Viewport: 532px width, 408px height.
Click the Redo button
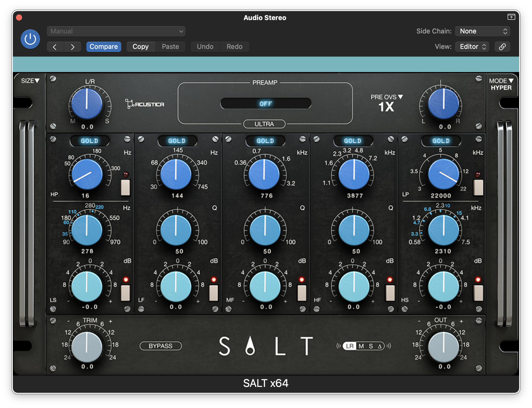[234, 47]
